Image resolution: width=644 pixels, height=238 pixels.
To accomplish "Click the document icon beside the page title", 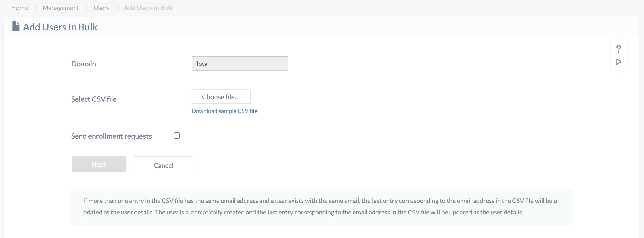I will click(16, 26).
